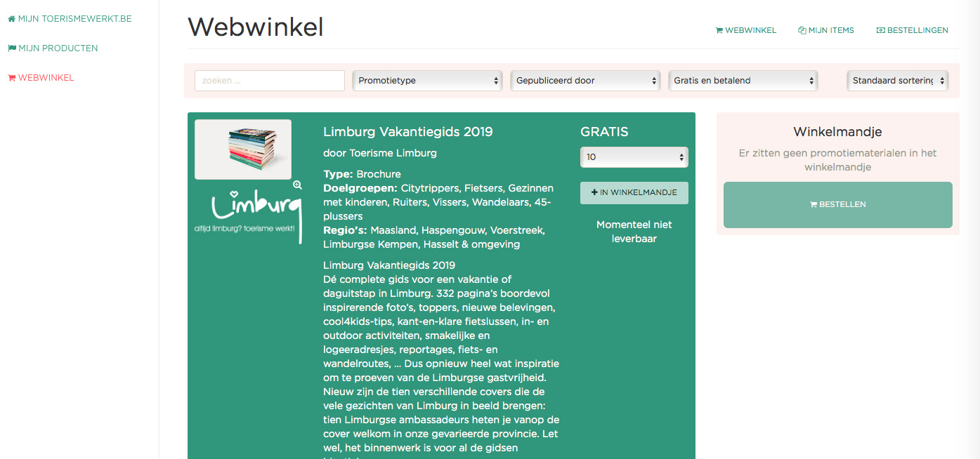This screenshot has width=980, height=459.
Task: Click the empty cart message text
Action: coord(838,160)
